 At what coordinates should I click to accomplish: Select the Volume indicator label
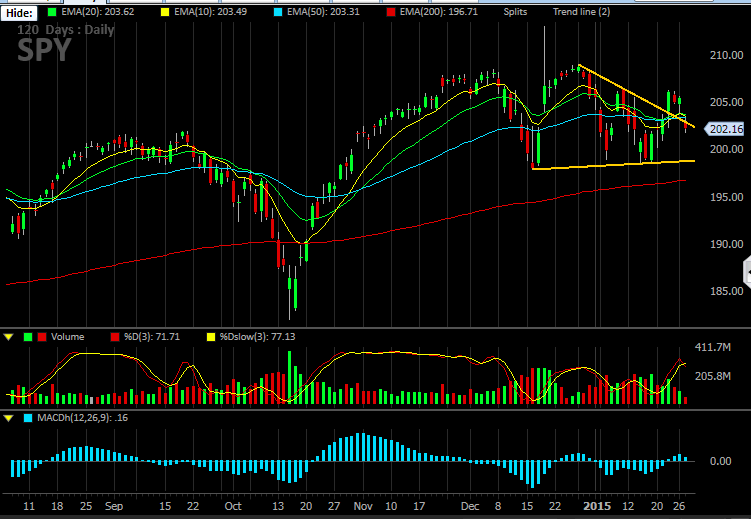[x=68, y=337]
